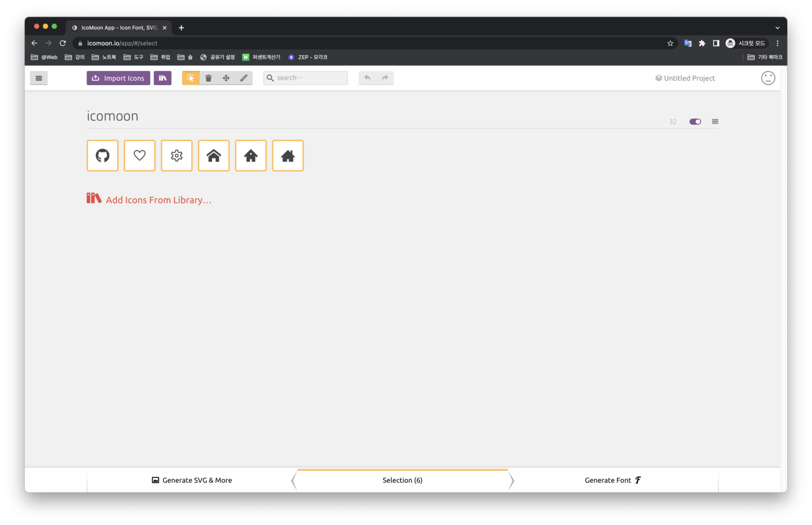Toggle the icomoon set selection switch
The image size is (812, 525).
(x=695, y=121)
